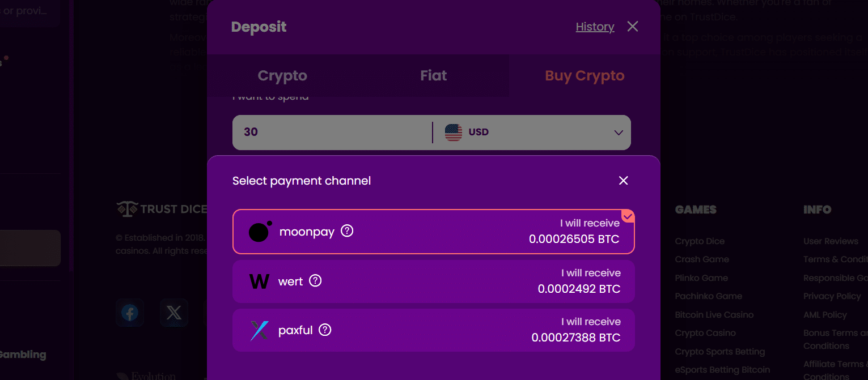Viewport: 868px width, 380px height.
Task: Open the Wert help question mark
Action: click(x=316, y=280)
